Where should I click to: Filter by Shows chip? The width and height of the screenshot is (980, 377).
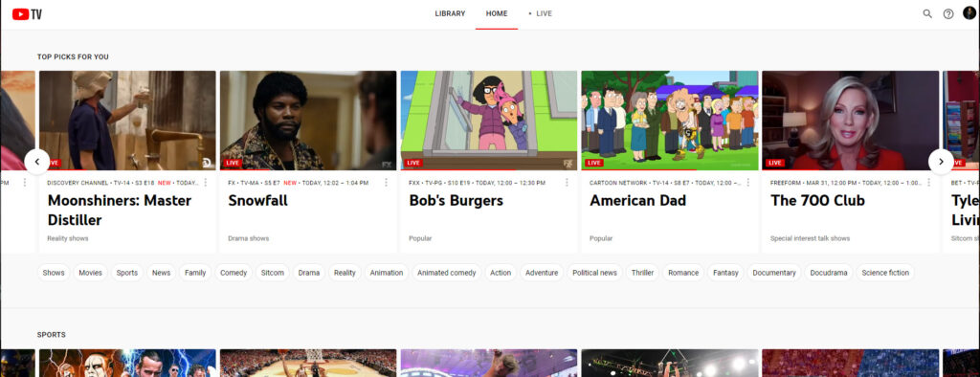(54, 273)
